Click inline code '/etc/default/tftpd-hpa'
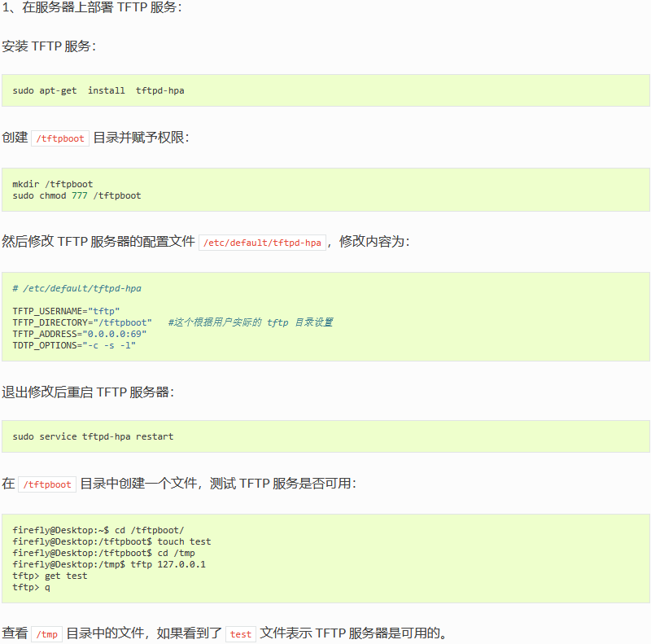This screenshot has width=651, height=644. point(262,243)
